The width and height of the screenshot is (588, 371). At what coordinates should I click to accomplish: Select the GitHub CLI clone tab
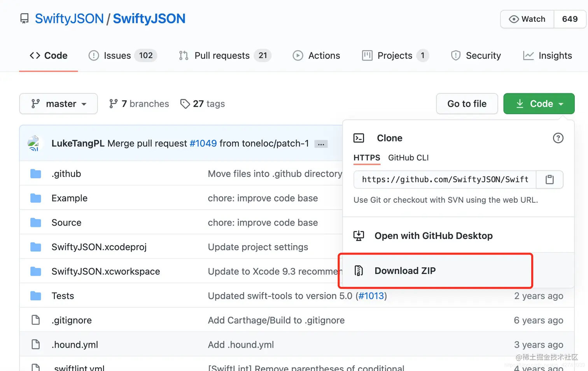(408, 158)
